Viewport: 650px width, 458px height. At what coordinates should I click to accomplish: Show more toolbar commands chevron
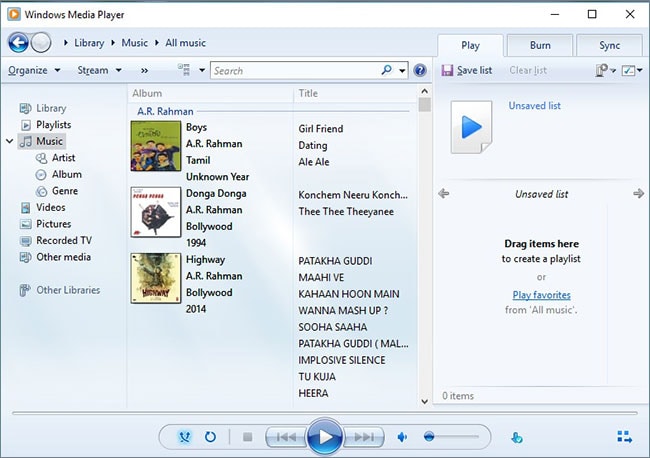pos(144,70)
